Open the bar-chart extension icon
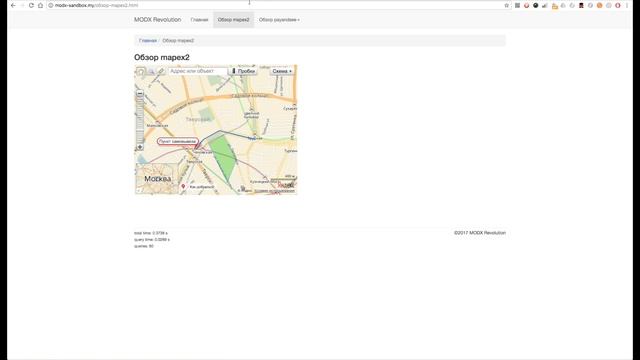Image resolution: width=640 pixels, height=360 pixels. tap(544, 5)
